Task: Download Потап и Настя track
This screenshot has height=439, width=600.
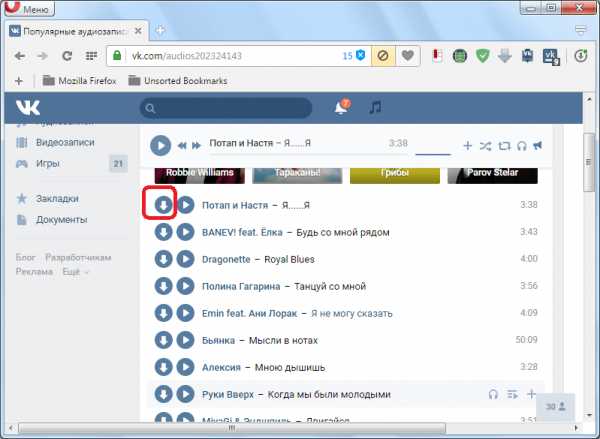Action: 163,205
